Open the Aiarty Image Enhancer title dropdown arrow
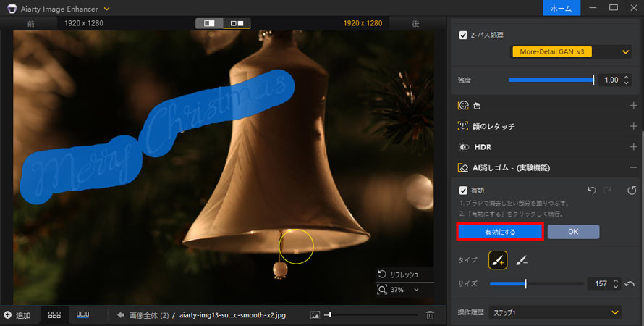644x326 pixels. coord(107,9)
